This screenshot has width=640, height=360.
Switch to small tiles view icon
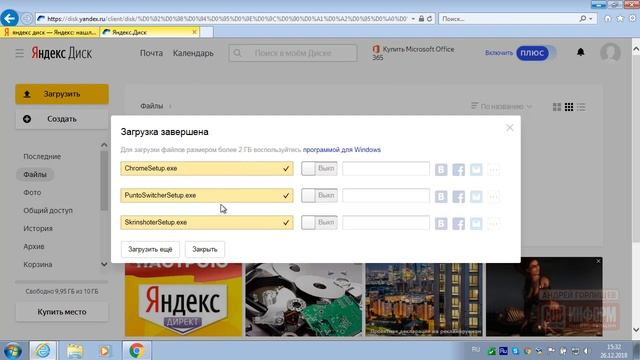coord(569,107)
